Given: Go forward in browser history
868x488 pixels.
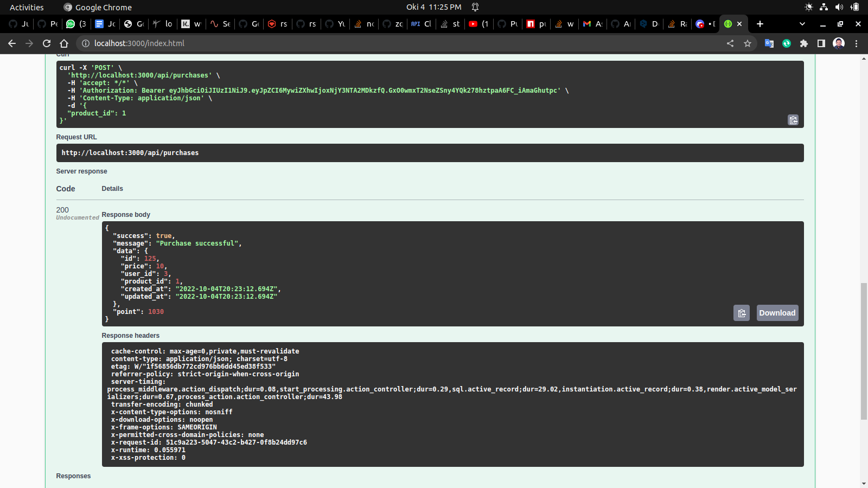Looking at the screenshot, I should pyautogui.click(x=29, y=43).
